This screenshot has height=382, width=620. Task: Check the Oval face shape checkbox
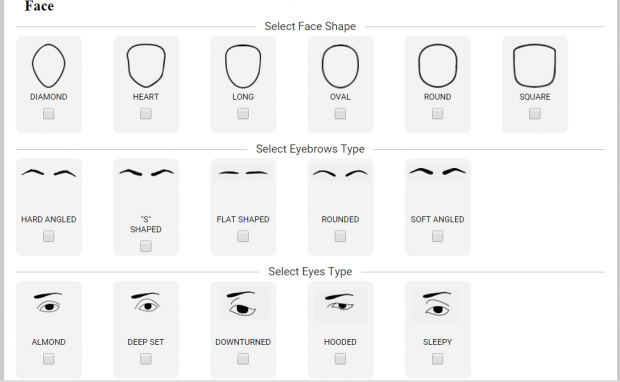click(x=340, y=114)
